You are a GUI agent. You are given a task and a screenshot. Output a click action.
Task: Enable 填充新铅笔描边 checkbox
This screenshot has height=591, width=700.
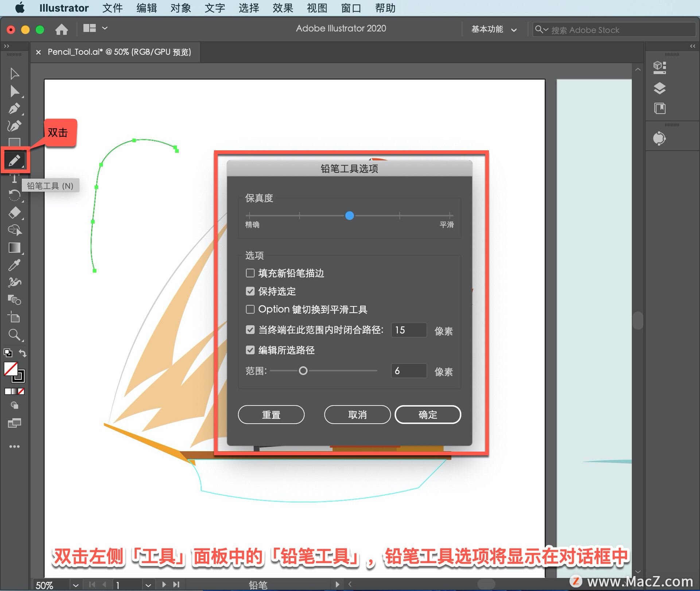pos(250,273)
